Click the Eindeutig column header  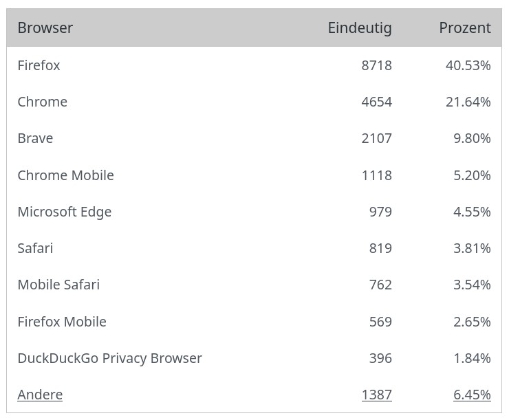pyautogui.click(x=360, y=28)
